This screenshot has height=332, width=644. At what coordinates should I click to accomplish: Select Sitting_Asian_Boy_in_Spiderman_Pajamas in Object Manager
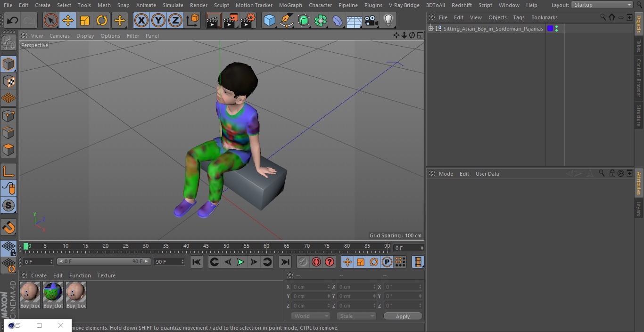tap(493, 29)
